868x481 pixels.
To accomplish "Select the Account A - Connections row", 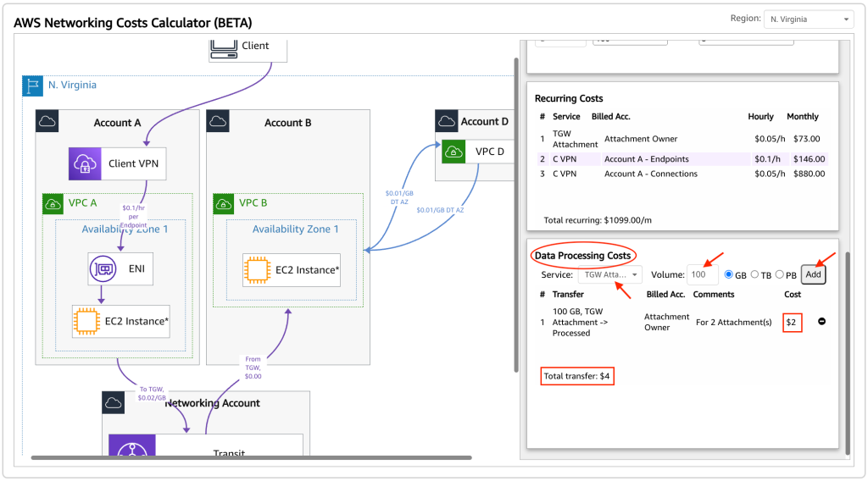I will pyautogui.click(x=682, y=174).
